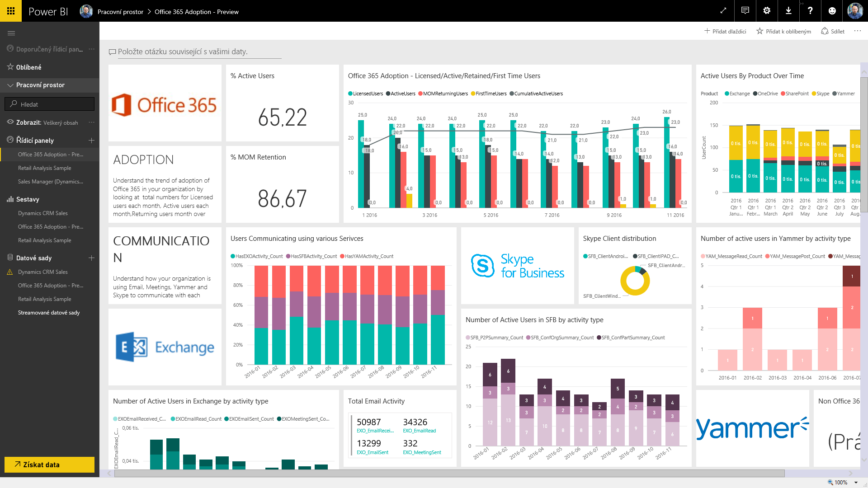Image resolution: width=868 pixels, height=488 pixels.
Task: Click the ADOPTION heading text tile
Action: coord(143,160)
